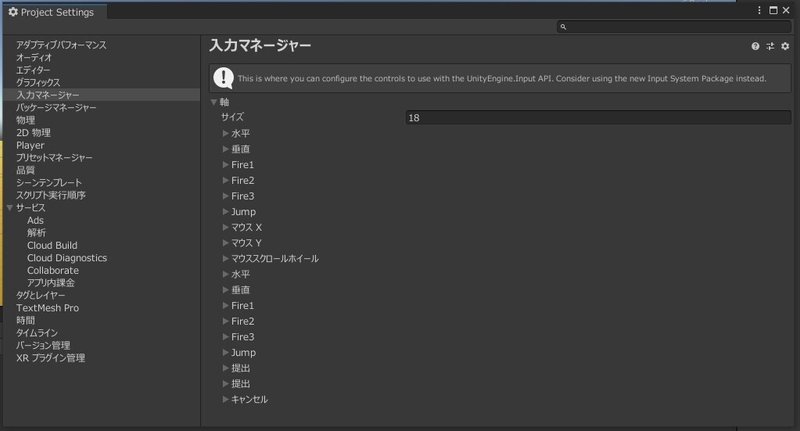Click the サイズ label
800x431 pixels.
pos(232,117)
